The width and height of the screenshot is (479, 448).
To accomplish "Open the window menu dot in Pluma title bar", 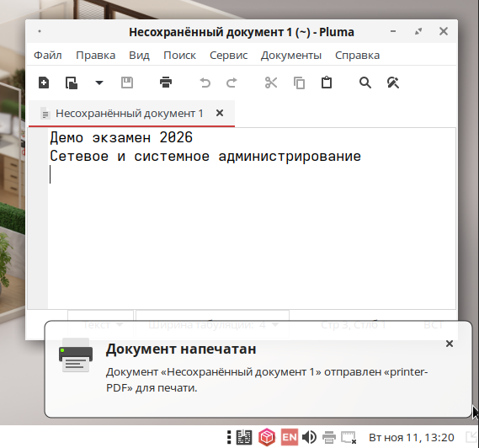I will point(40,31).
